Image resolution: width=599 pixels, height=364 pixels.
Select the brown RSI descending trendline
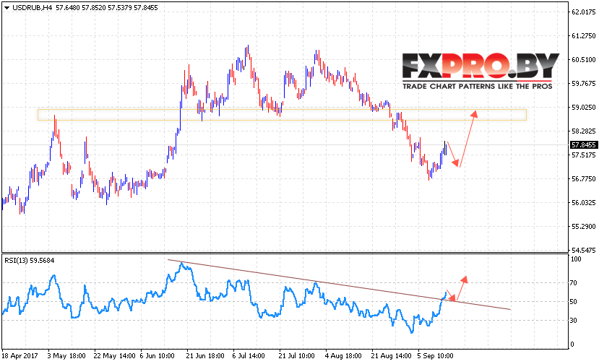tap(339, 285)
